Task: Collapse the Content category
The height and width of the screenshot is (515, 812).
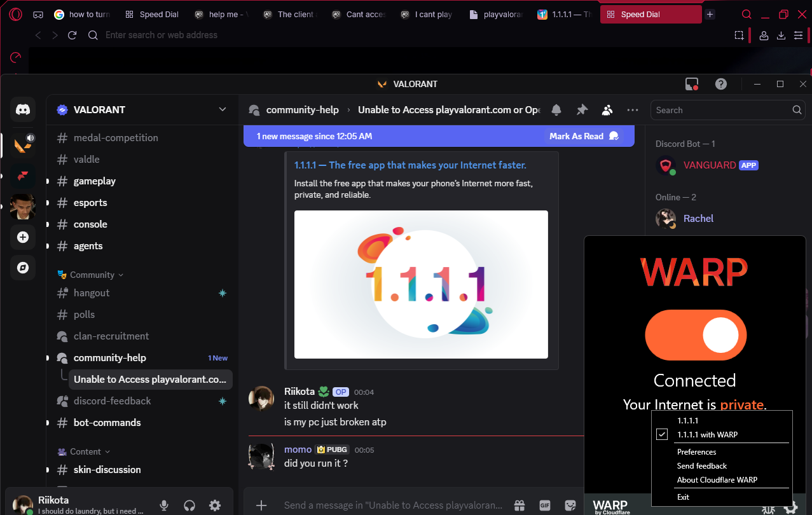Action: (84, 451)
